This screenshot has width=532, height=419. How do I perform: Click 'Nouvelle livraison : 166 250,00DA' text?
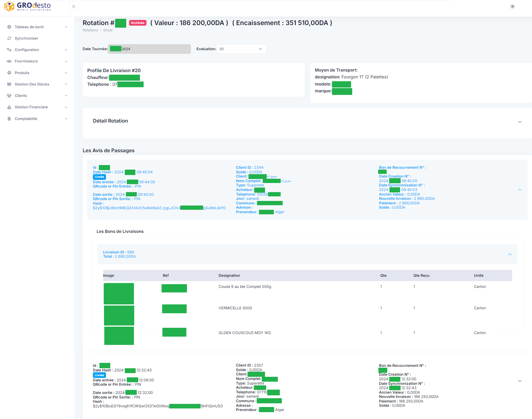pos(409,397)
